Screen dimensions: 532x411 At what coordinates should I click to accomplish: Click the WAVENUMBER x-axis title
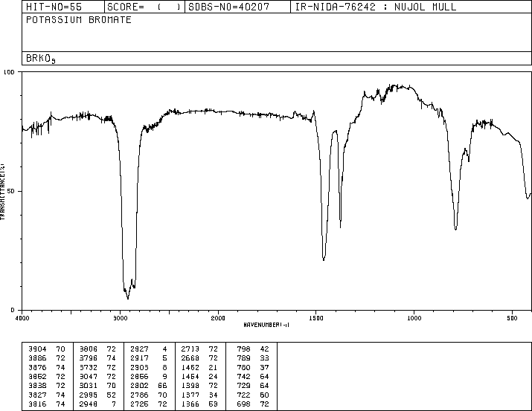(266, 325)
